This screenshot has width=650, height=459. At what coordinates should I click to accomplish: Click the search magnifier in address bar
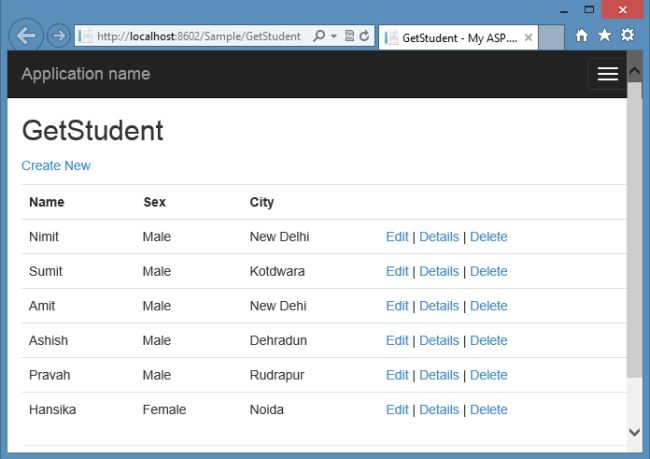[319, 36]
